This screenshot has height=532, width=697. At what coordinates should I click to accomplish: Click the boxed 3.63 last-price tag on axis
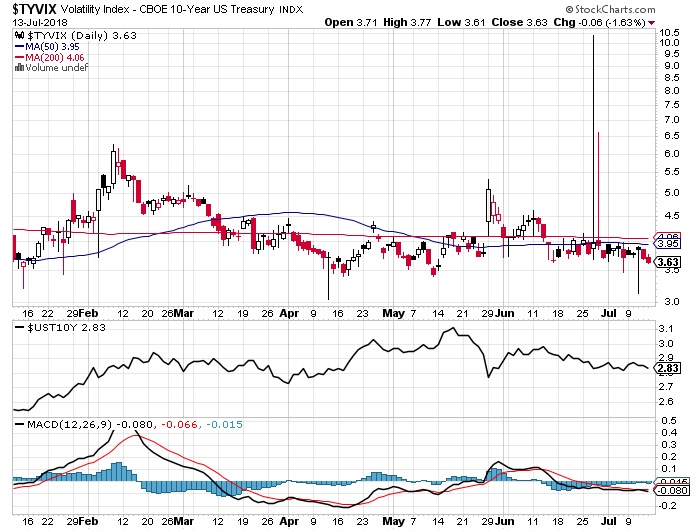(x=668, y=262)
